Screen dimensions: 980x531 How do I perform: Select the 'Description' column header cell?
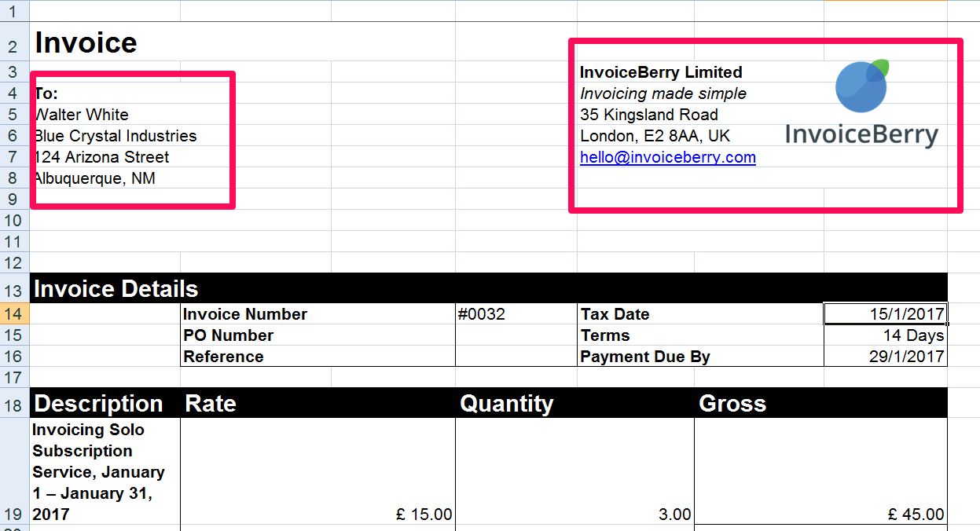(105, 403)
